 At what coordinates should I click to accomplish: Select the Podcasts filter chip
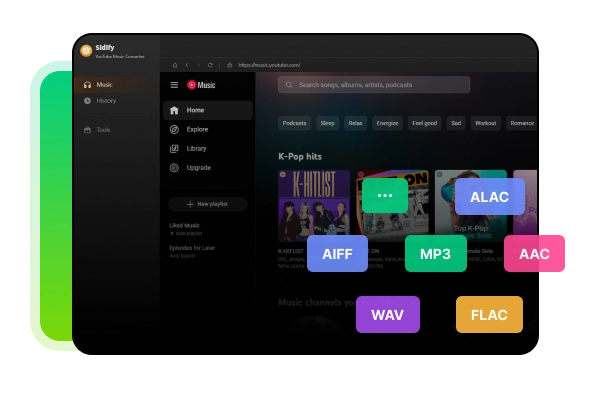[x=295, y=123]
